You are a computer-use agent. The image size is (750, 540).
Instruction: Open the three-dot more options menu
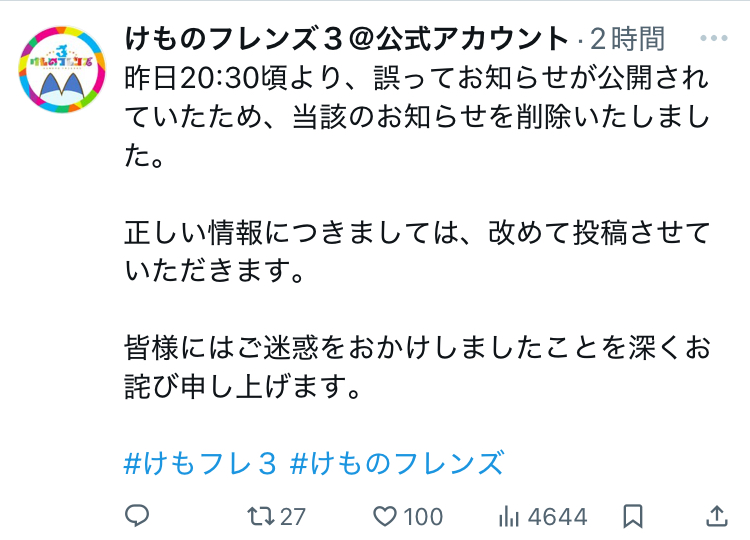click(x=716, y=38)
